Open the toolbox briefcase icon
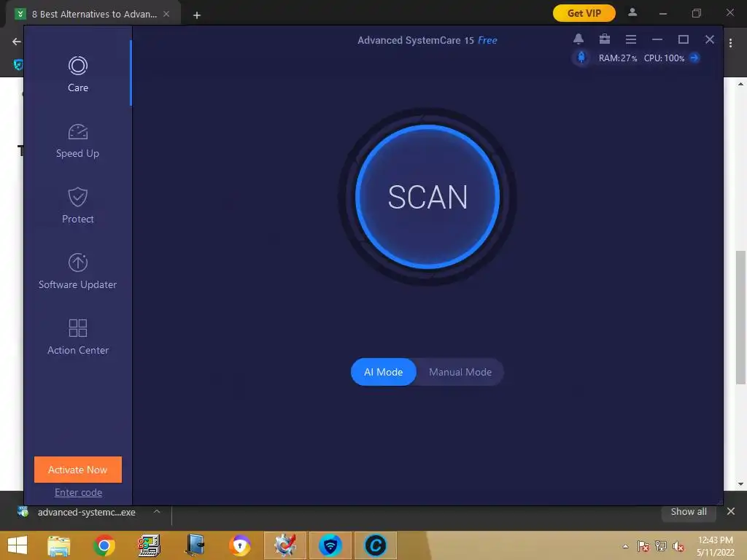Image resolution: width=747 pixels, height=560 pixels. (605, 39)
